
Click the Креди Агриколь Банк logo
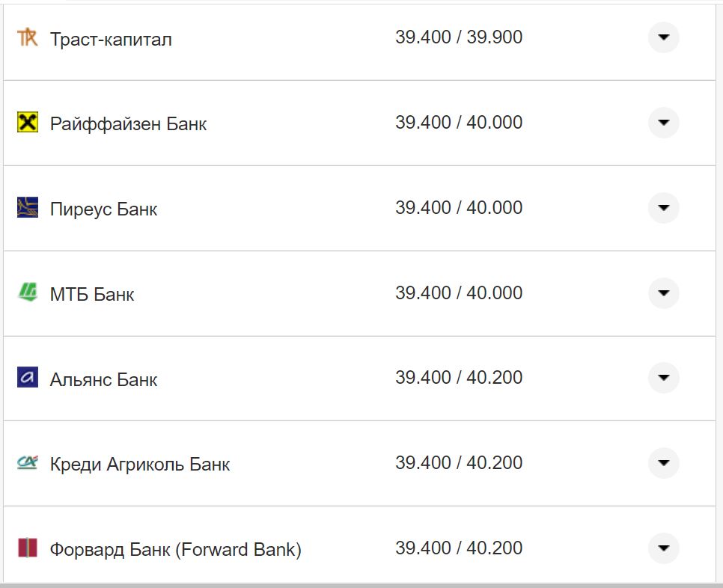(x=27, y=463)
